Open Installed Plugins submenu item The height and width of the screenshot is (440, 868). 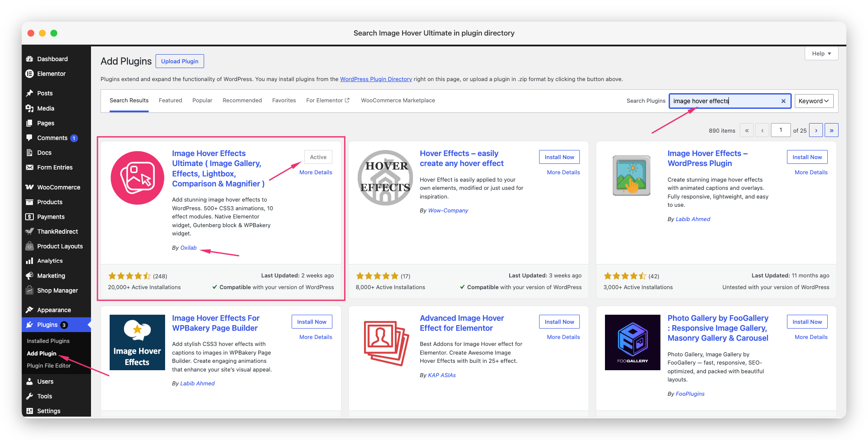tap(48, 341)
